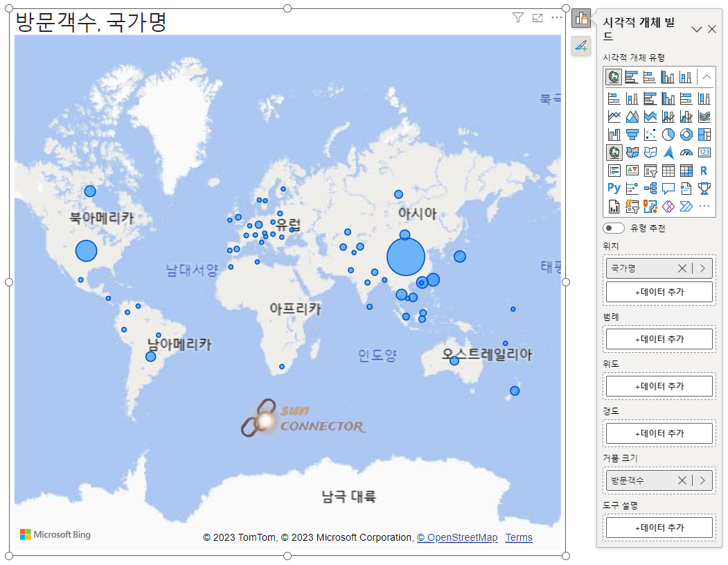Select the waterfall chart visual
The width and height of the screenshot is (728, 565).
point(614,134)
